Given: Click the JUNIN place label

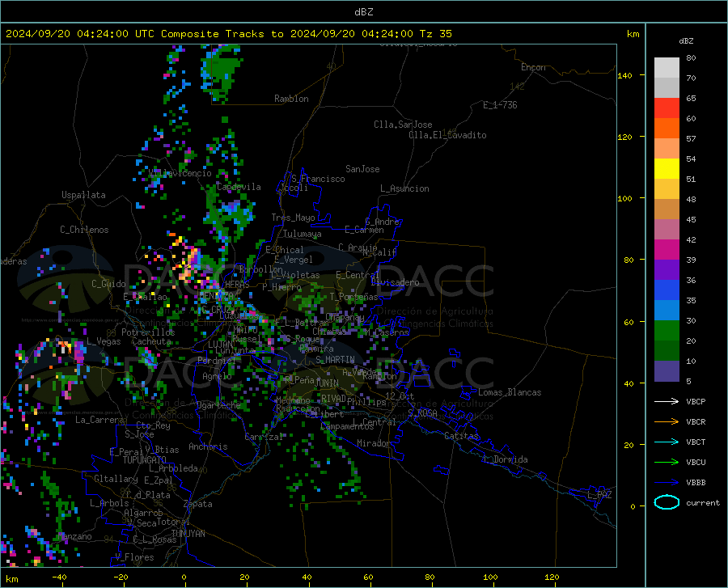Looking at the screenshot, I should (x=327, y=383).
